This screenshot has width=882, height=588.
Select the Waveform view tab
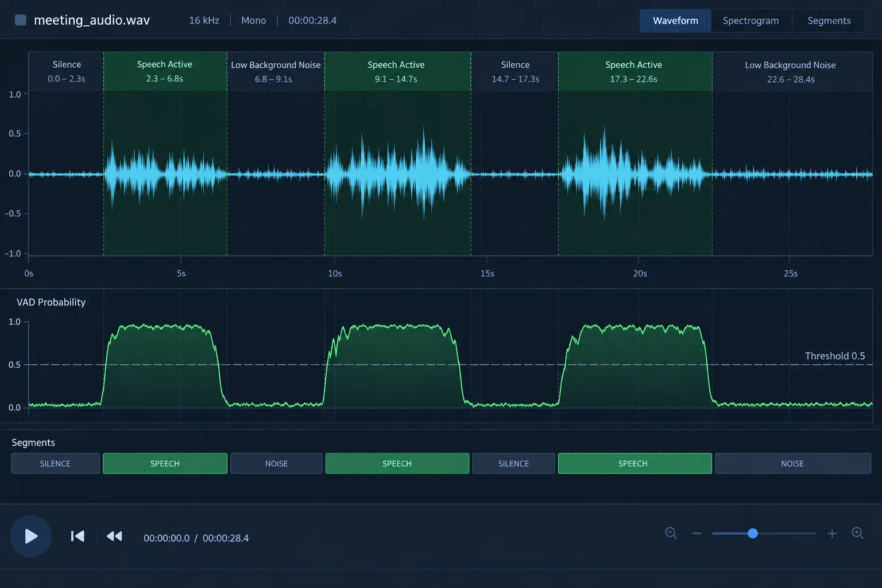coord(675,21)
